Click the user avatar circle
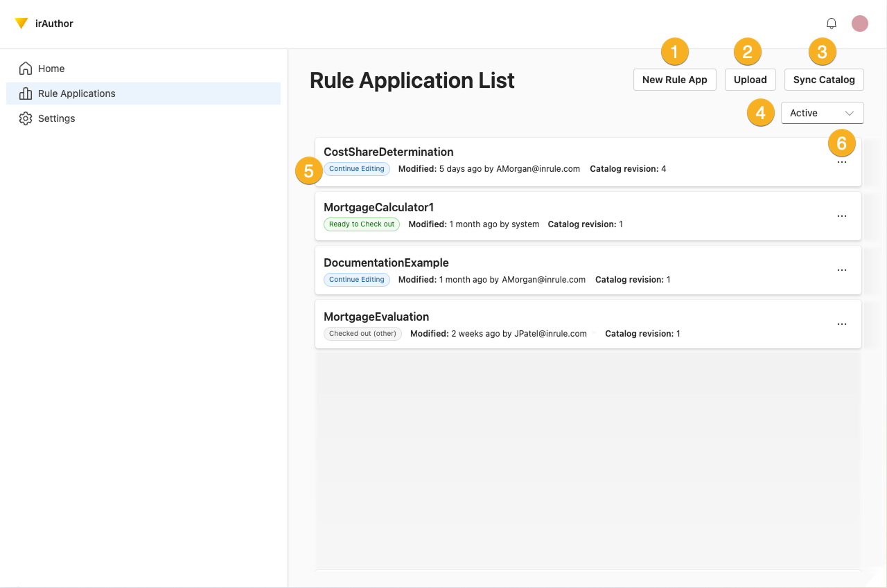This screenshot has width=887, height=588. [859, 23]
